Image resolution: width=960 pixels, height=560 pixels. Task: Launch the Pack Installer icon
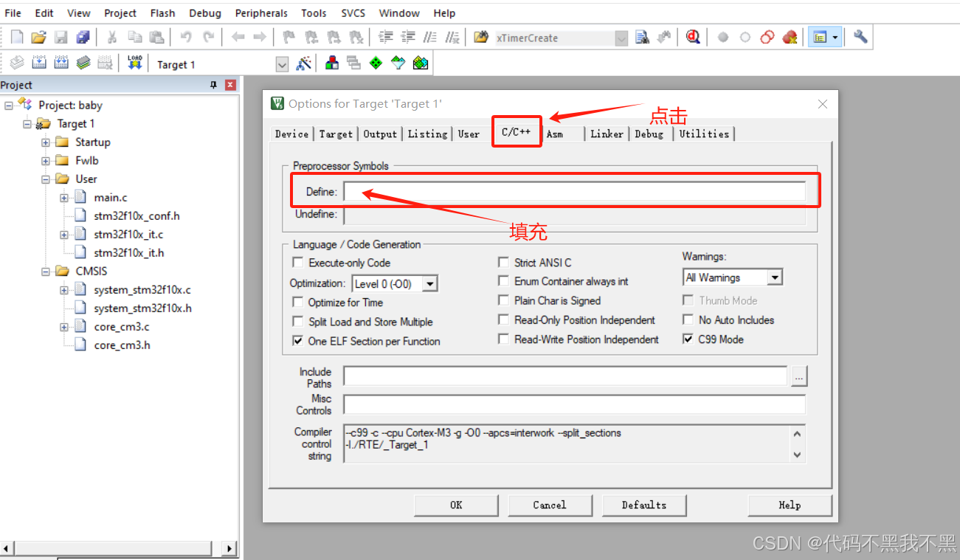click(421, 63)
